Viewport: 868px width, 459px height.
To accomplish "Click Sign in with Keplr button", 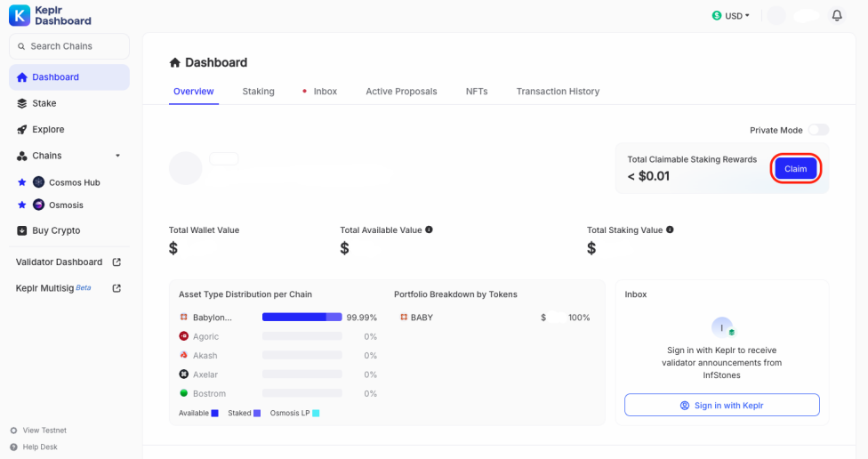I will [x=722, y=406].
